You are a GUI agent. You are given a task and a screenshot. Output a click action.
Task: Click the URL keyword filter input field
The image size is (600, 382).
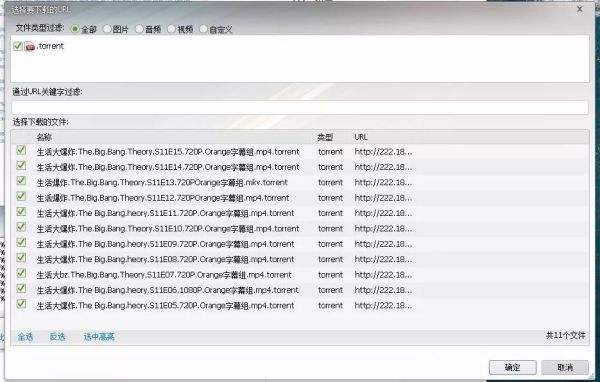(300, 108)
